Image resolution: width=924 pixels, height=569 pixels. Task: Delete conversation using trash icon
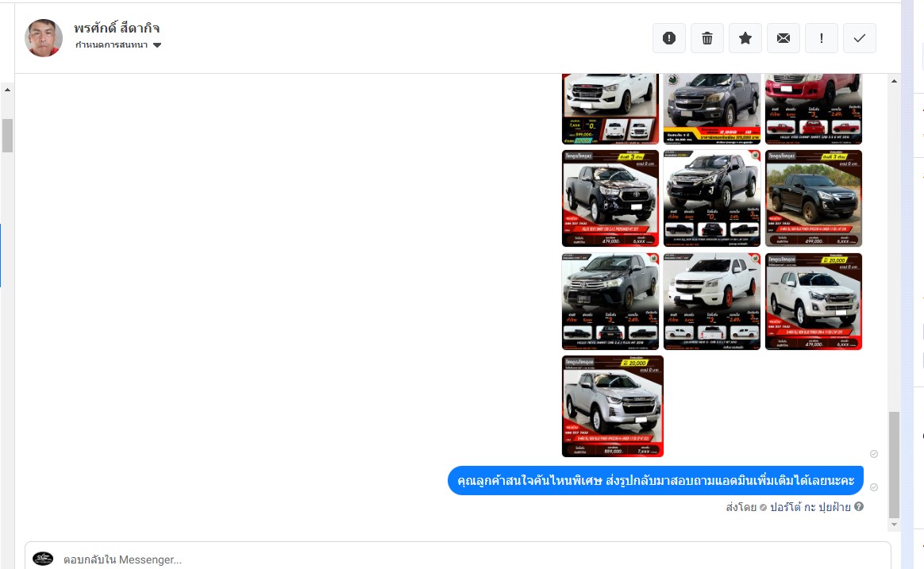(707, 38)
